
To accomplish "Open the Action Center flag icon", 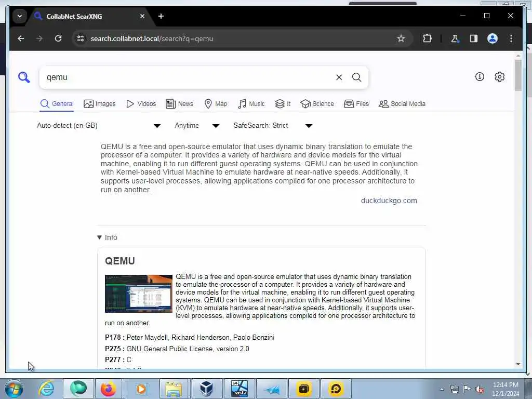I will tap(467, 390).
